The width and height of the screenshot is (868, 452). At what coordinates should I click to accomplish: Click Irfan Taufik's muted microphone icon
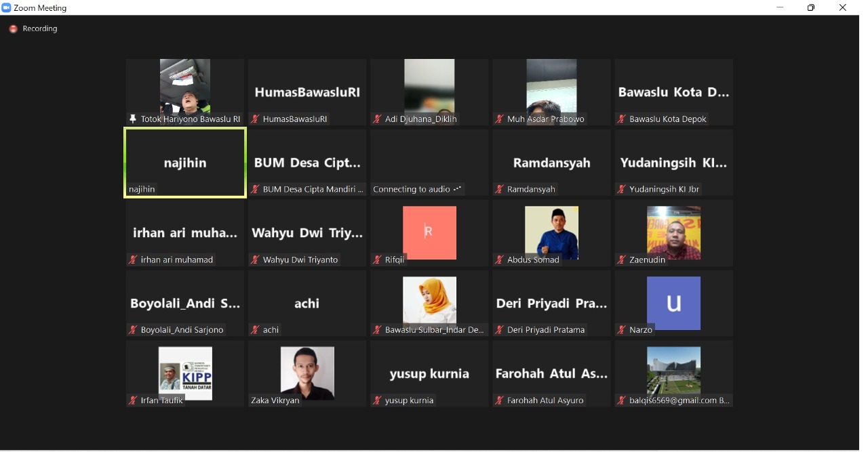pyautogui.click(x=134, y=400)
